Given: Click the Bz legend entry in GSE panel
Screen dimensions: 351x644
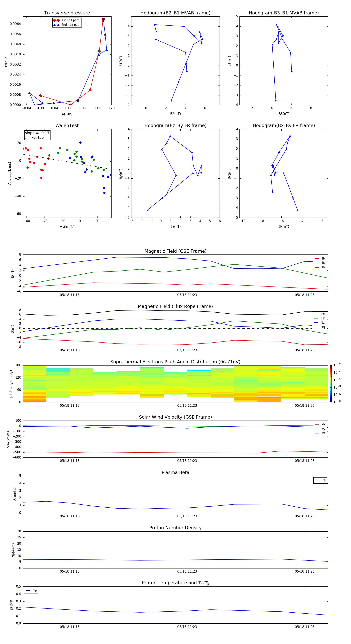Looking at the screenshot, I should pyautogui.click(x=320, y=267).
